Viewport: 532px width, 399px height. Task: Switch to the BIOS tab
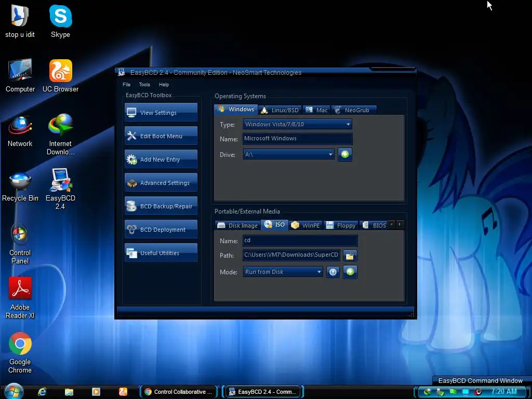[x=374, y=225]
